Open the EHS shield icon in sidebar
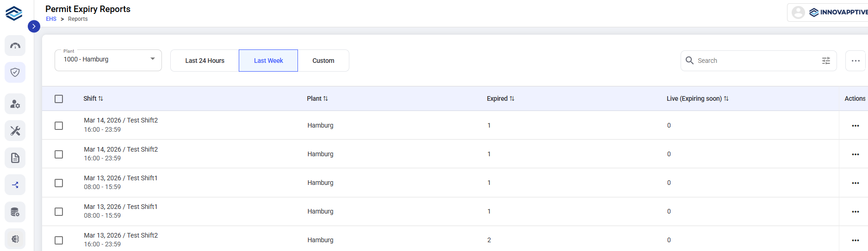Image resolution: width=868 pixels, height=251 pixels. tap(15, 73)
